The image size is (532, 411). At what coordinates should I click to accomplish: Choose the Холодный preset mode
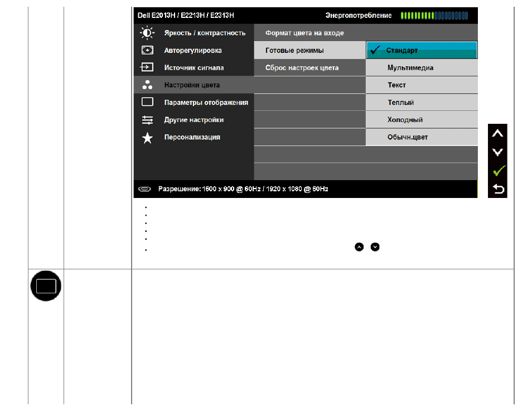click(422, 120)
